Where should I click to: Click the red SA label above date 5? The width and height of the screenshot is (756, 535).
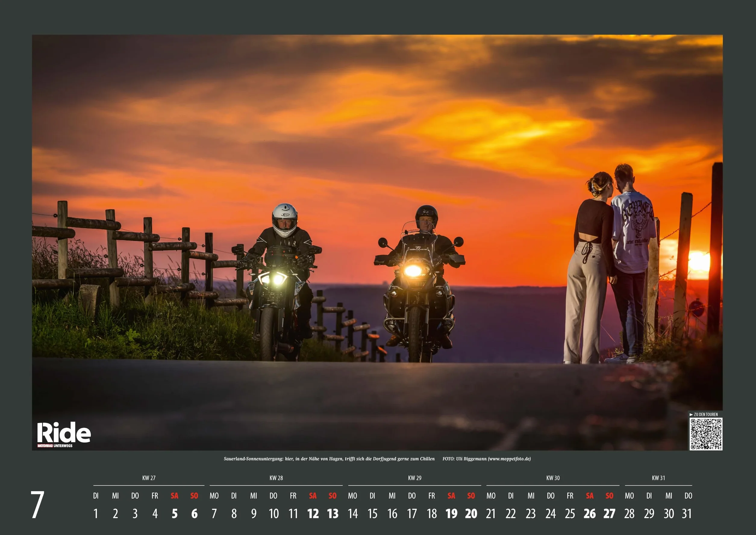[x=175, y=496]
